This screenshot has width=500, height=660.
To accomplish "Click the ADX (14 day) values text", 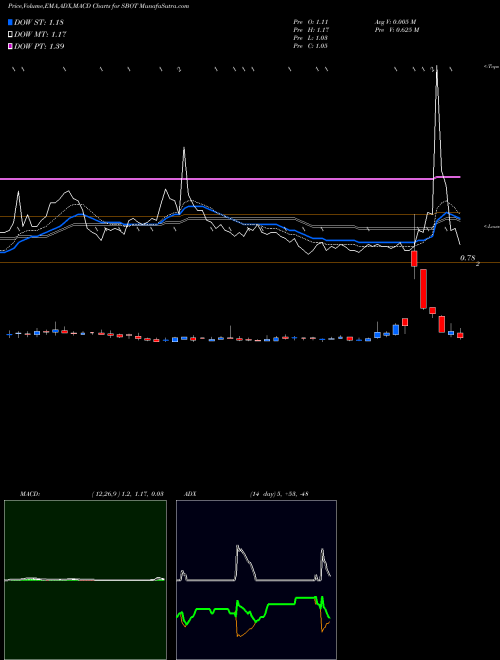I will pyautogui.click(x=279, y=494).
